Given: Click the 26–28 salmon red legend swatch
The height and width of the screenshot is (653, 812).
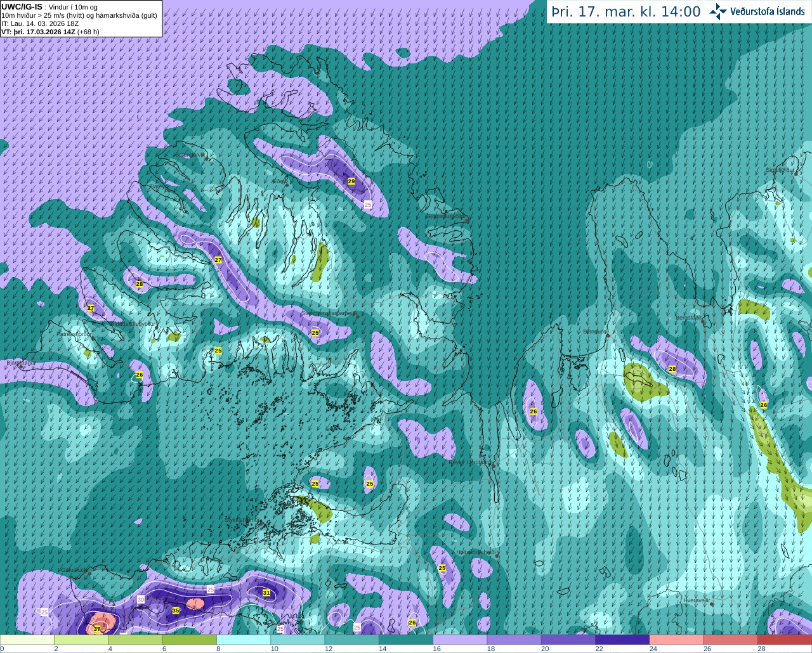Looking at the screenshot, I should pyautogui.click(x=731, y=640).
